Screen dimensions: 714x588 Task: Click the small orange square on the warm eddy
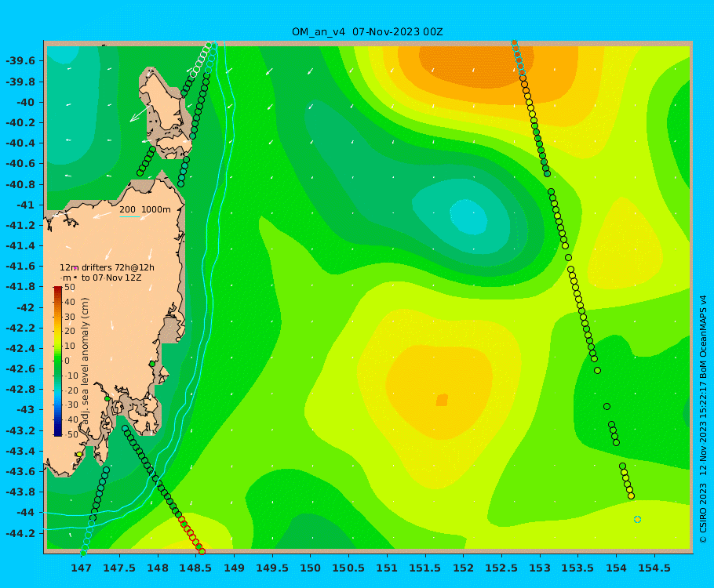[442, 400]
